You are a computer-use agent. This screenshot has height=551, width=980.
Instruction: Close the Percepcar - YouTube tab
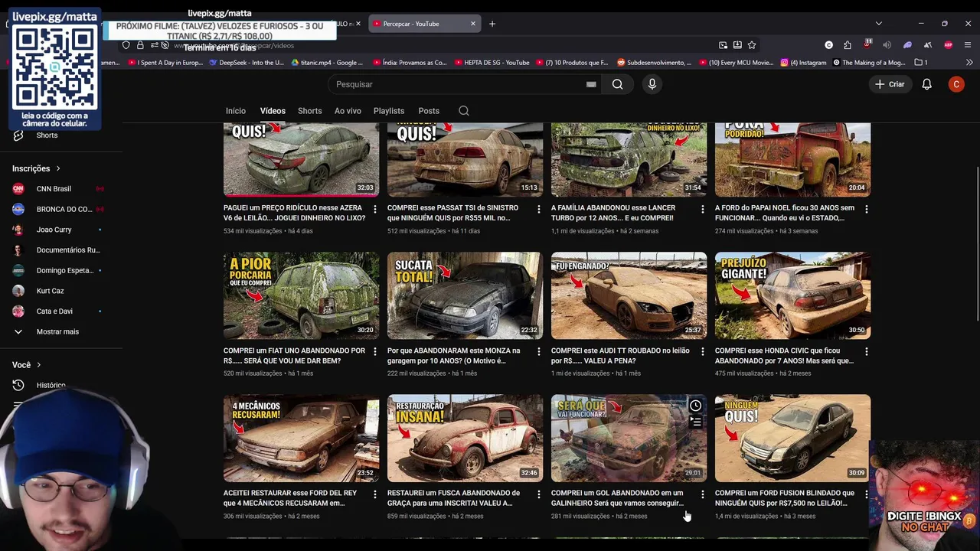pyautogui.click(x=472, y=24)
